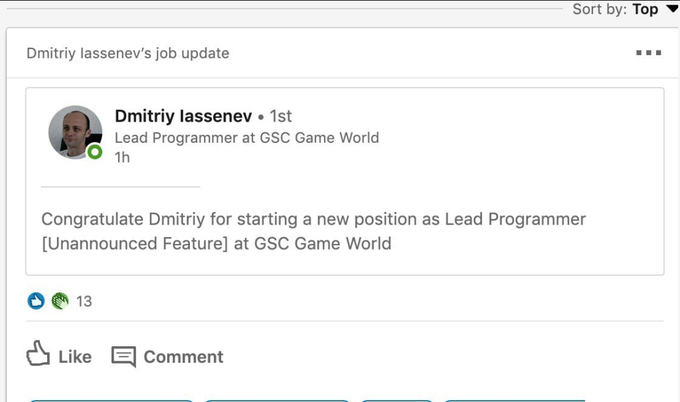Click "Lead Programmer at GSC Game World" subtitle

pos(247,138)
